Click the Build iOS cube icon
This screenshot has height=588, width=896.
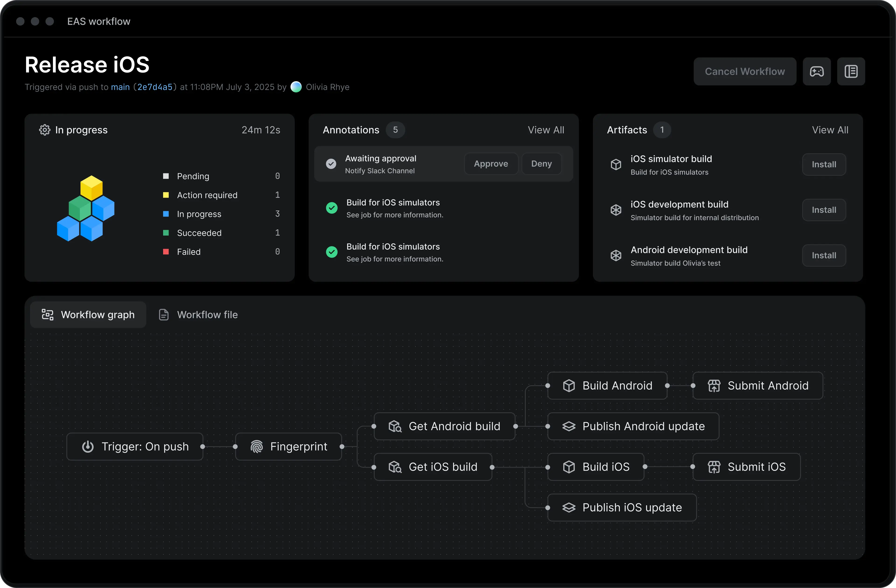point(569,467)
